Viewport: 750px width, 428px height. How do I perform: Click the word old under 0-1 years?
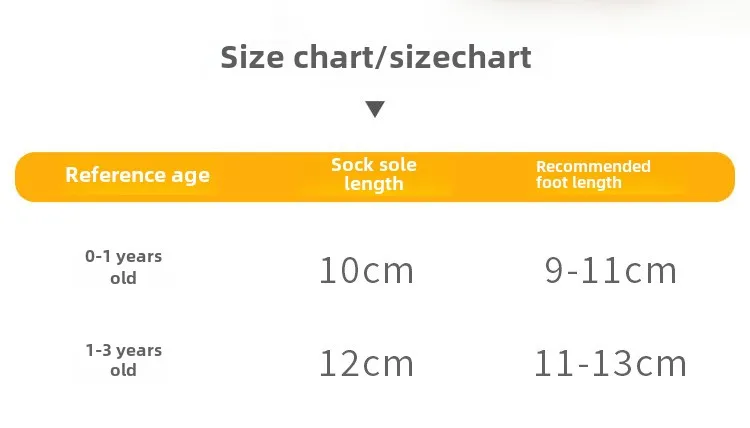(123, 278)
